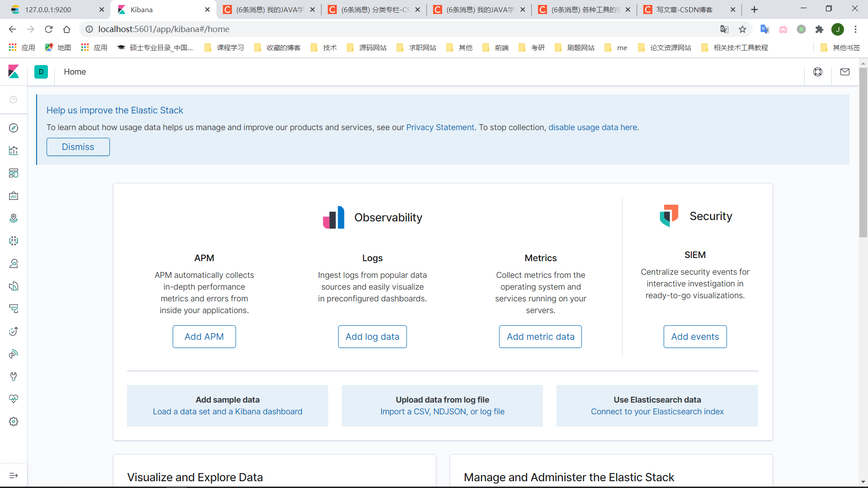Open Visualize chart icon in sidebar

14,150
